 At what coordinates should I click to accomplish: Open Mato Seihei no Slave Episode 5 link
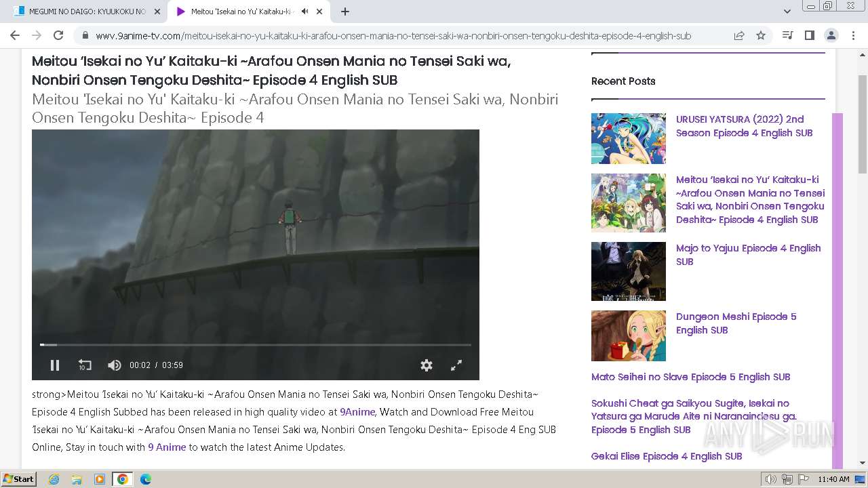pyautogui.click(x=690, y=377)
